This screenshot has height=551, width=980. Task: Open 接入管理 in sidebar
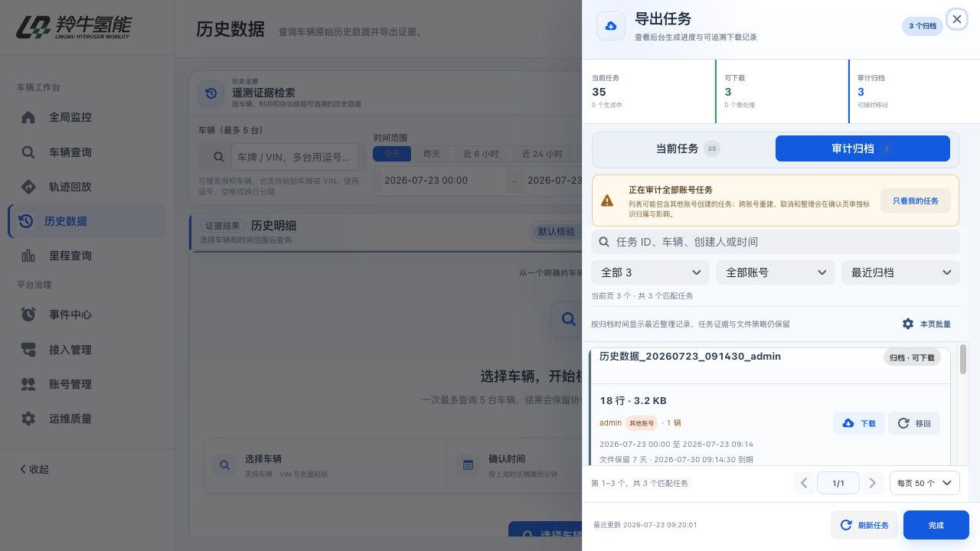coord(87,350)
